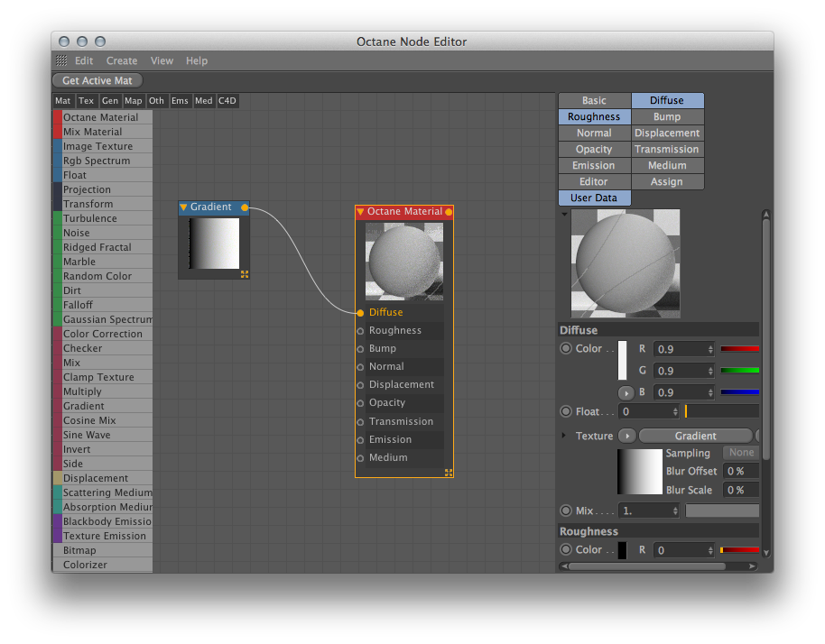This screenshot has width=825, height=644.
Task: Toggle the Mat node filter
Action: click(62, 101)
